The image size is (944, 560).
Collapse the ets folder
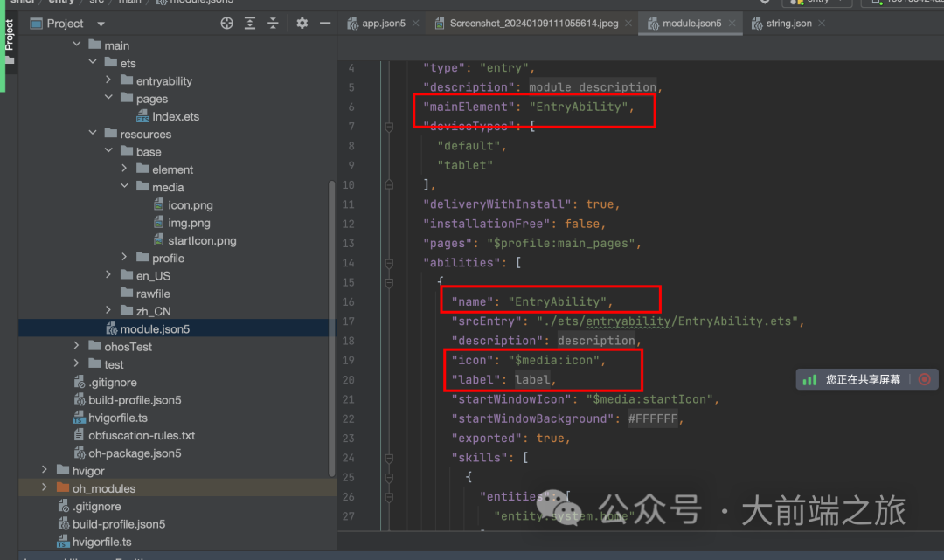point(93,61)
